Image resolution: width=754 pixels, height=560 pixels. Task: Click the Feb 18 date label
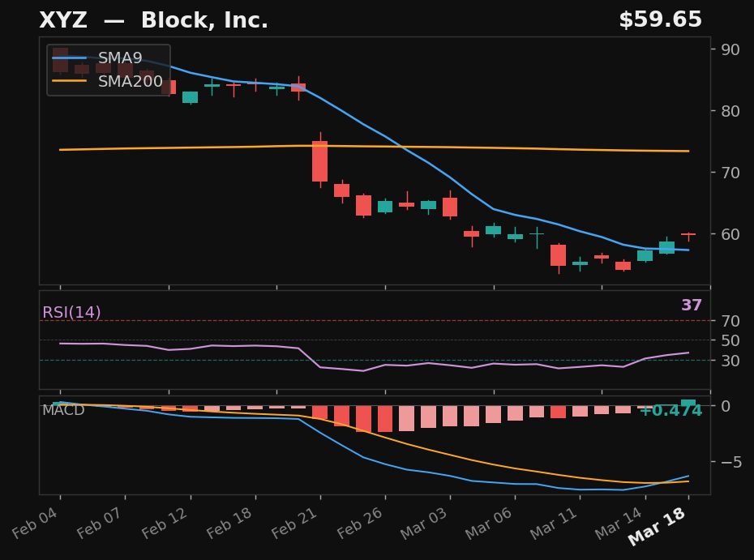point(229,523)
